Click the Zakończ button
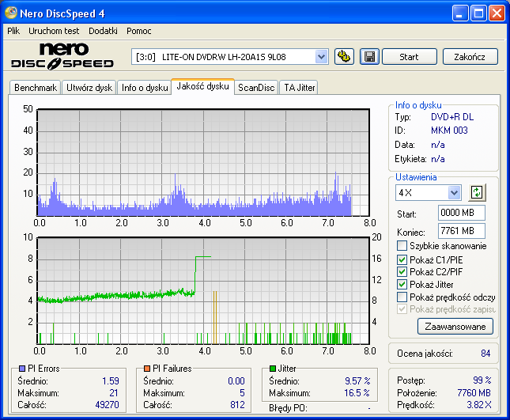510x420 pixels. tap(470, 57)
